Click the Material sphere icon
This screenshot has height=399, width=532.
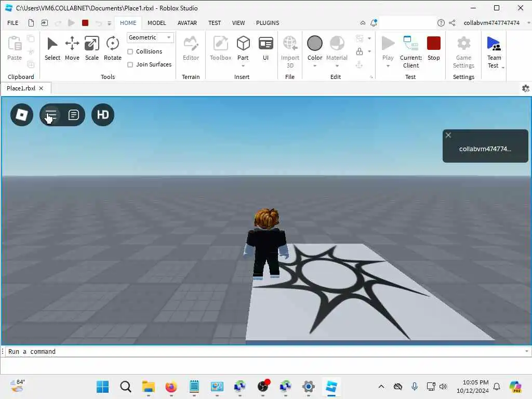[337, 44]
